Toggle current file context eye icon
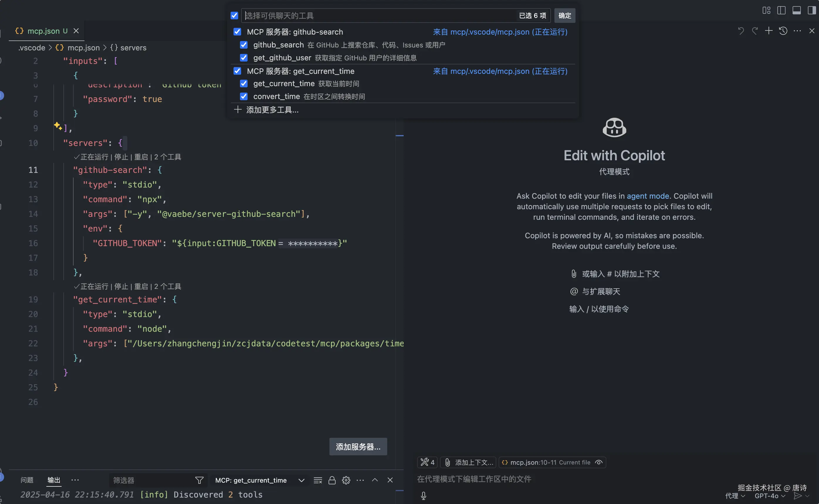Viewport: 819px width, 504px height. click(599, 462)
